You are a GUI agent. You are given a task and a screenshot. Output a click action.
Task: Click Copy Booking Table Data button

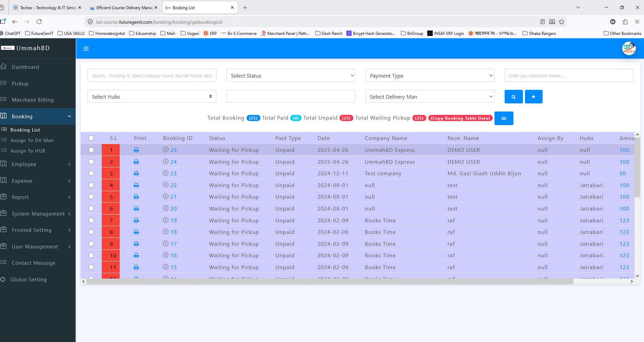(460, 118)
